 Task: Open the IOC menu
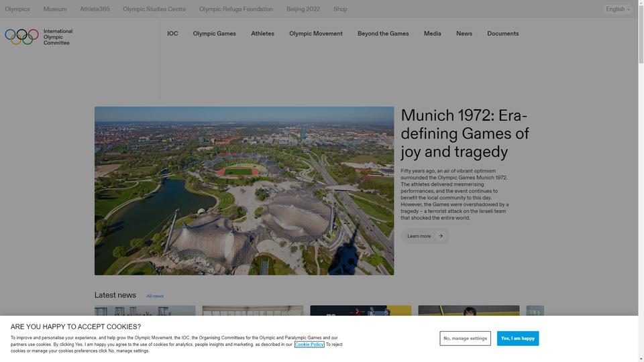pyautogui.click(x=172, y=34)
